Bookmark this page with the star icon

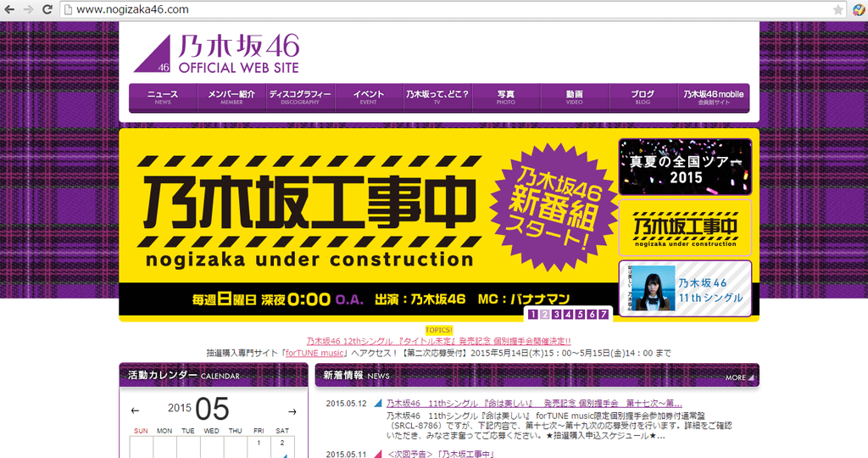[838, 9]
